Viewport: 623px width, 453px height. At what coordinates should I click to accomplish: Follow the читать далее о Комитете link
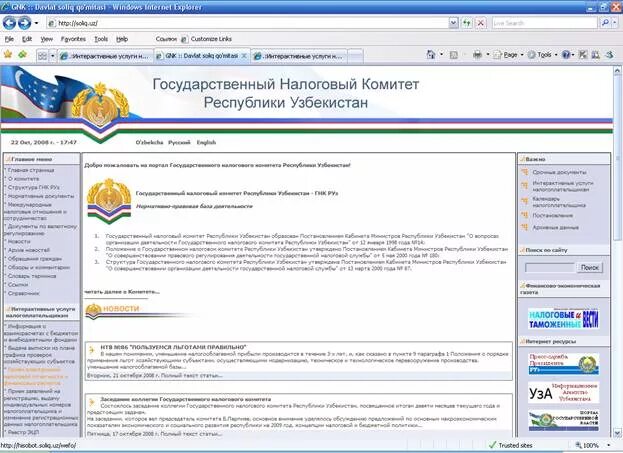[x=122, y=292]
